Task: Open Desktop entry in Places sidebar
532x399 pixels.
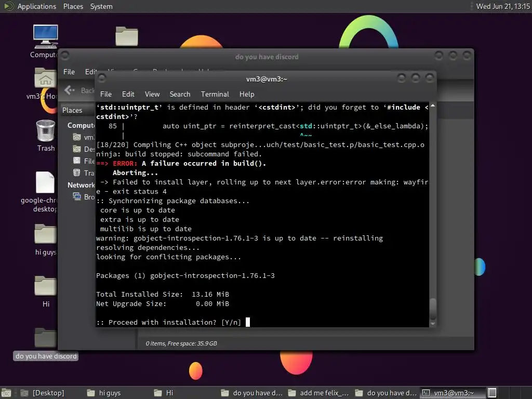Action: (x=84, y=149)
